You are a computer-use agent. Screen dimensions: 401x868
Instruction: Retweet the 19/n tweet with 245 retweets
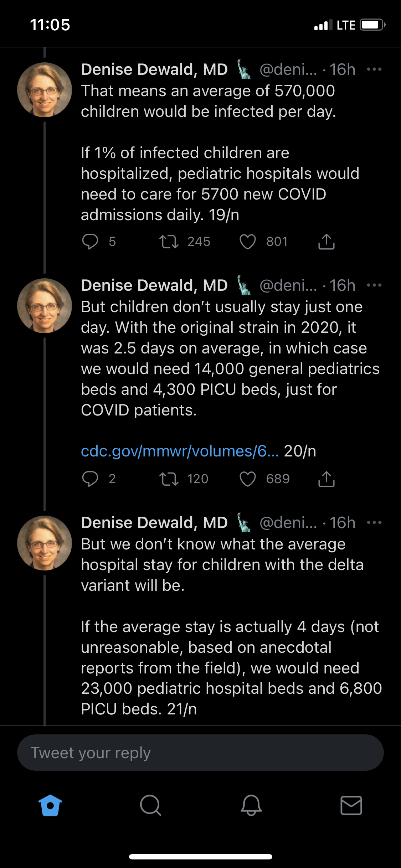(169, 242)
